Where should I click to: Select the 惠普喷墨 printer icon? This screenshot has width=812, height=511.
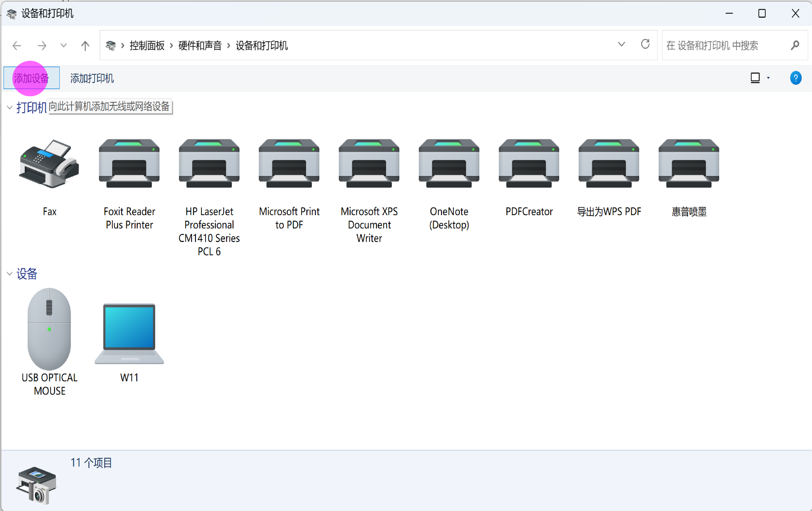[689, 164]
